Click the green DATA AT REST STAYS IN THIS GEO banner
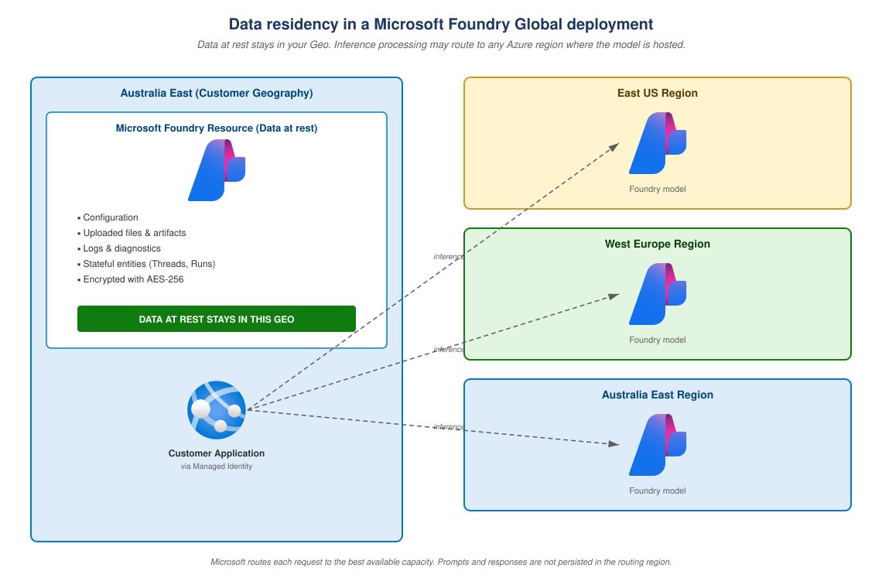 [217, 319]
